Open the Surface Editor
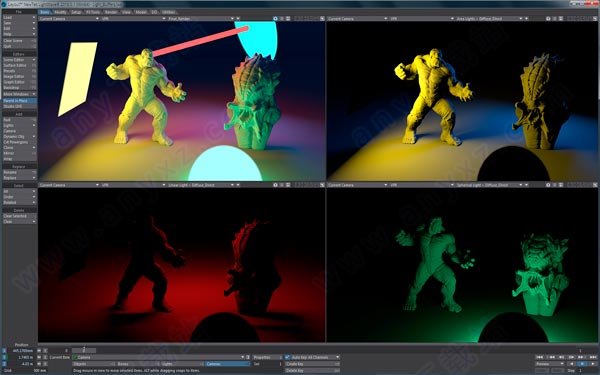This screenshot has width=600, height=375. [20, 65]
